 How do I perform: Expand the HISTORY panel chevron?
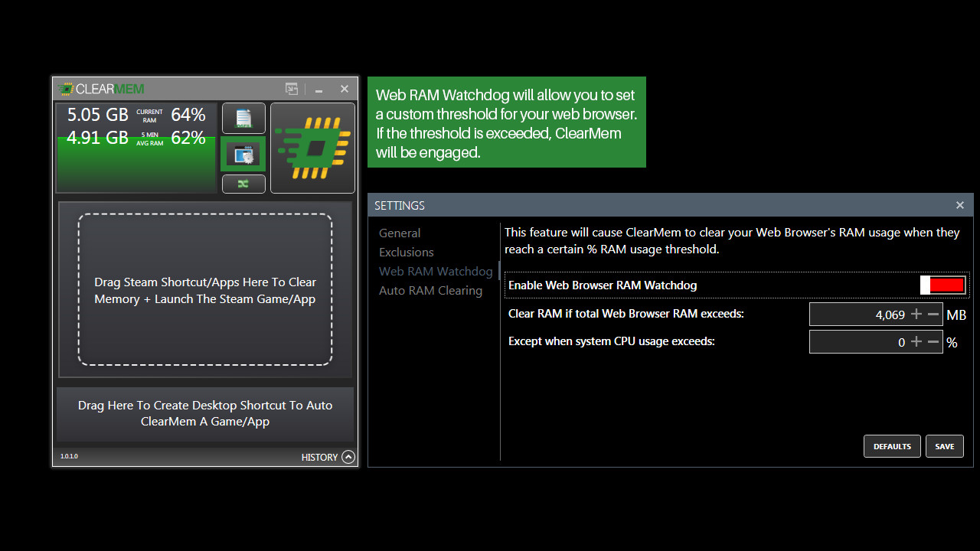pyautogui.click(x=348, y=457)
